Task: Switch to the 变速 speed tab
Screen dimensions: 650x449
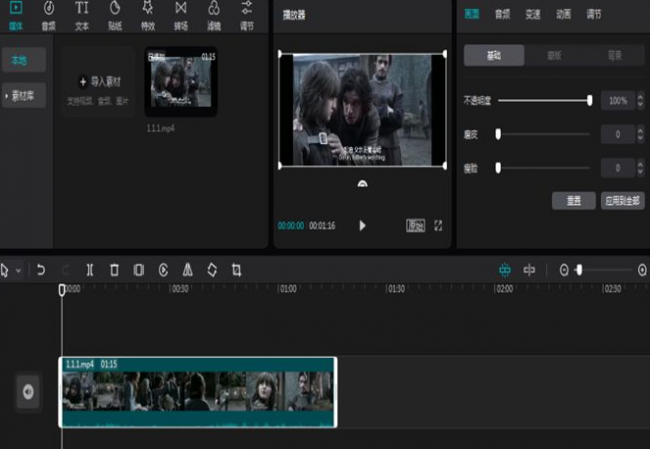Action: tap(533, 15)
